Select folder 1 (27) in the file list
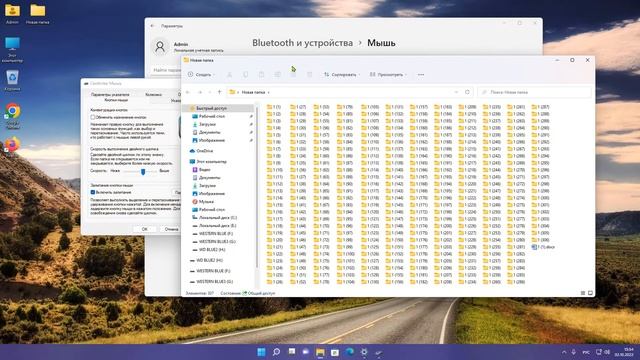 tap(298, 107)
